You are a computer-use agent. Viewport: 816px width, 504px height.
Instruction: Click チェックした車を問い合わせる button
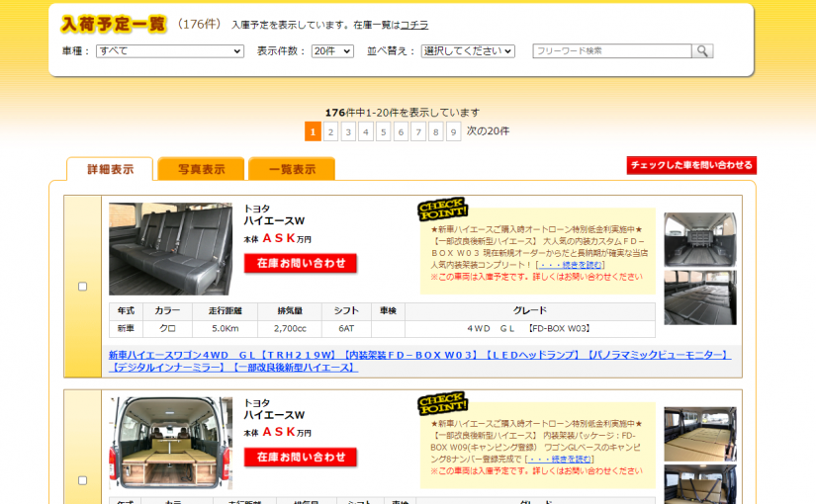(x=691, y=165)
